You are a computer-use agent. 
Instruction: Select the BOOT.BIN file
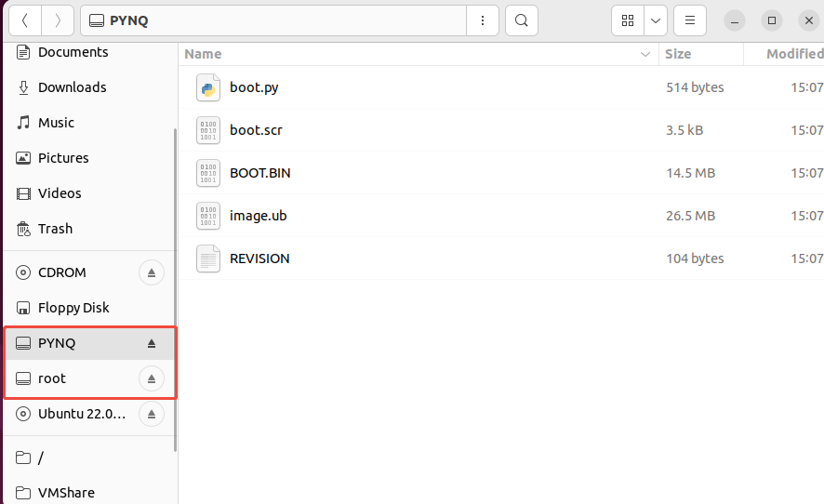pyautogui.click(x=259, y=173)
